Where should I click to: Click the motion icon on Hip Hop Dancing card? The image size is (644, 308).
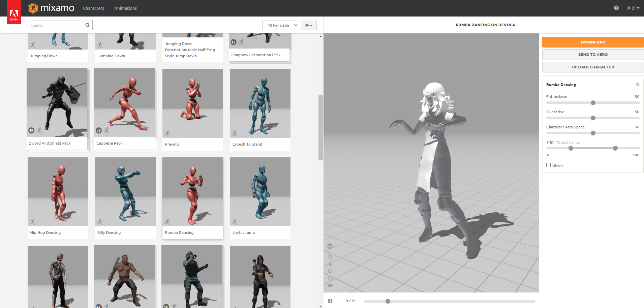pos(33,222)
